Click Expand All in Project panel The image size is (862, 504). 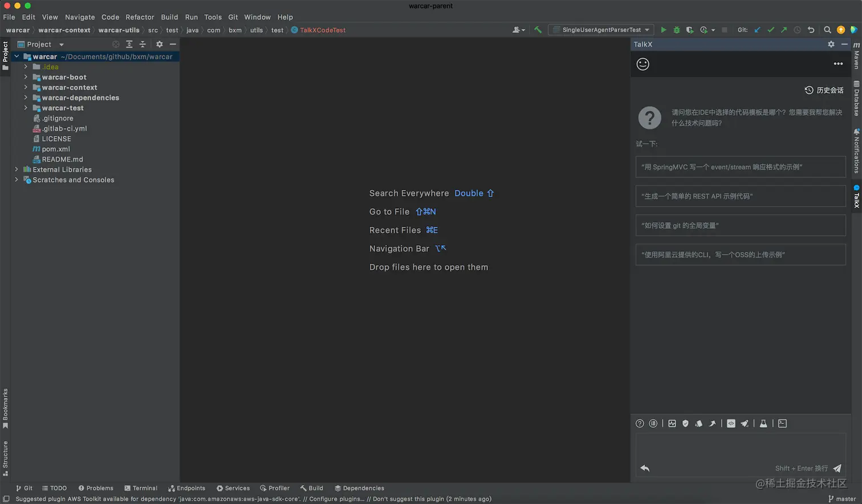[x=129, y=44]
